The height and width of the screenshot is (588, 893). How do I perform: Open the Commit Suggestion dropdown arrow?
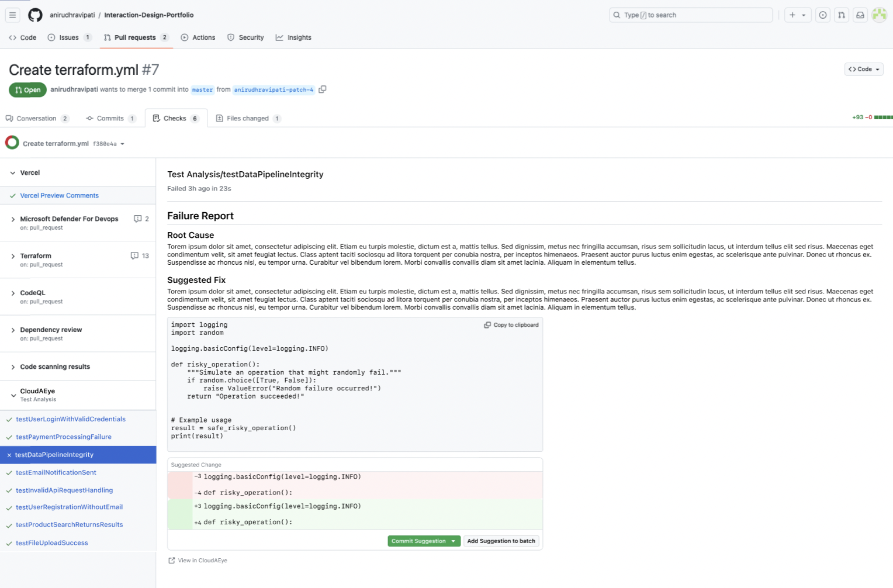[454, 541]
